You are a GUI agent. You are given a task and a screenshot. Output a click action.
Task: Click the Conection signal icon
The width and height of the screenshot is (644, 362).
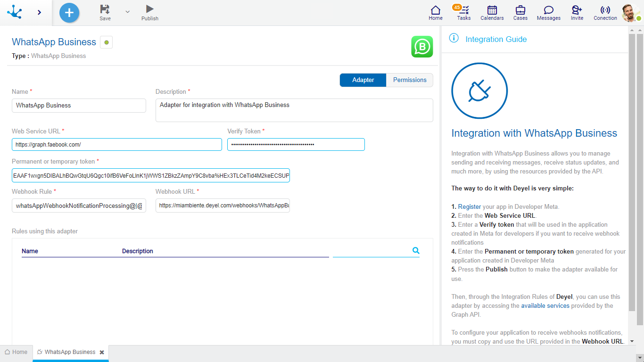click(605, 10)
